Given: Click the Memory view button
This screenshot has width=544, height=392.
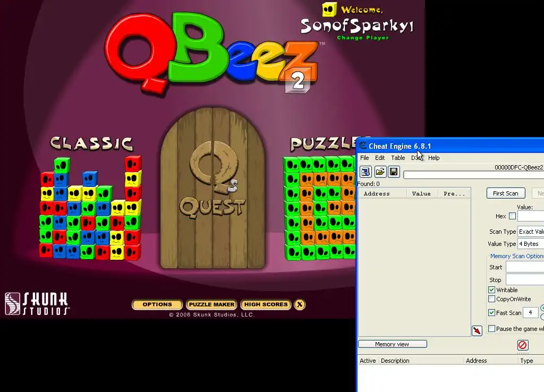Looking at the screenshot, I should click(x=393, y=344).
